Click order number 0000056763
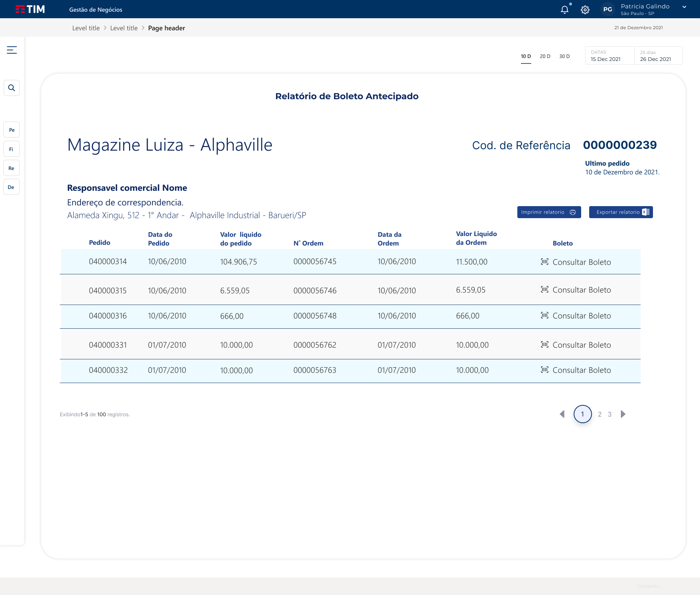Image resolution: width=700 pixels, height=595 pixels. pos(315,370)
